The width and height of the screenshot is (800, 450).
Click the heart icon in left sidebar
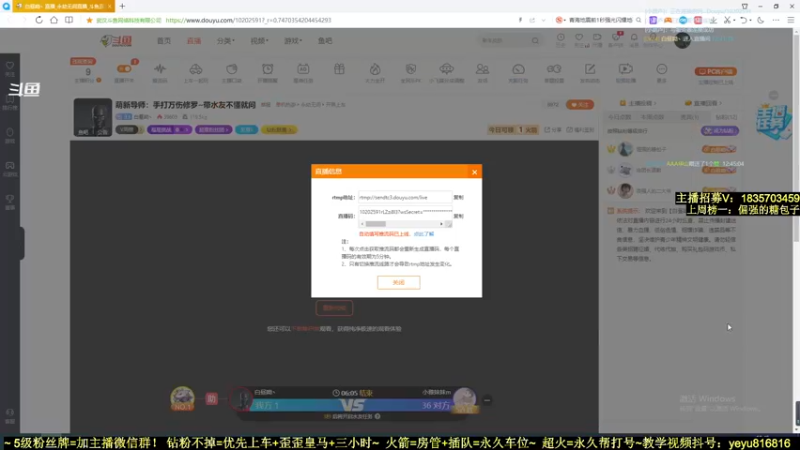10,66
